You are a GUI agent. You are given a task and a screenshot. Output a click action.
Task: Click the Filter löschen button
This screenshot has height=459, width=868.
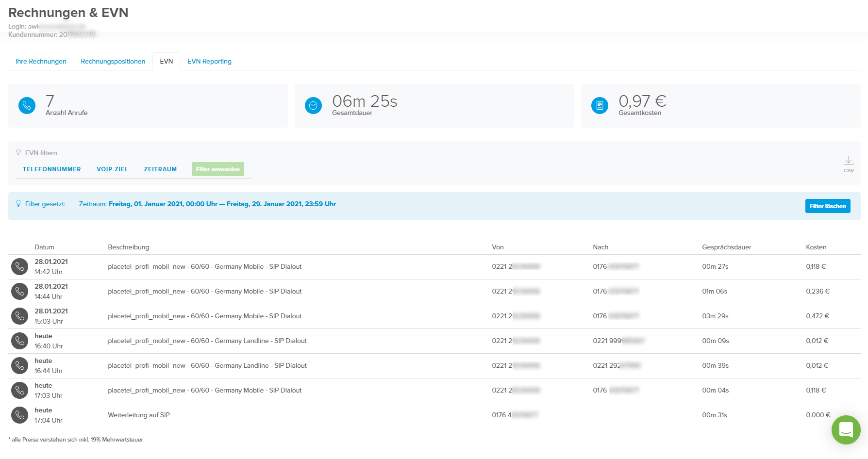828,206
